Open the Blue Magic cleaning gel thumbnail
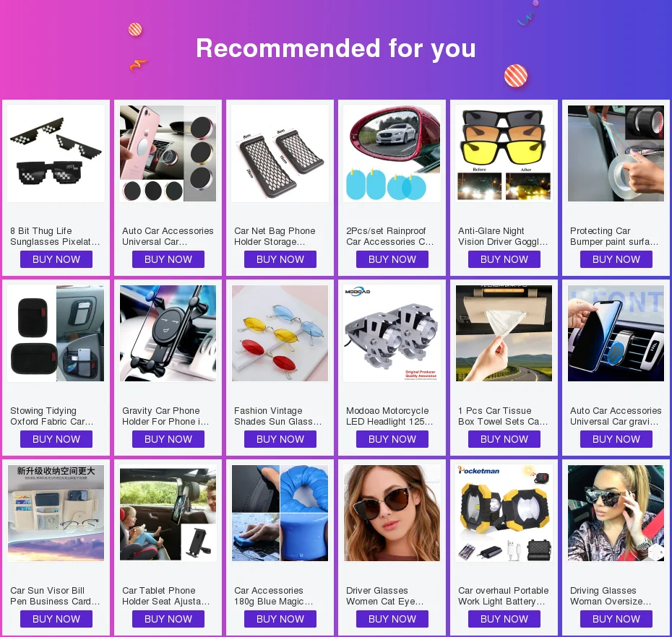 click(280, 513)
